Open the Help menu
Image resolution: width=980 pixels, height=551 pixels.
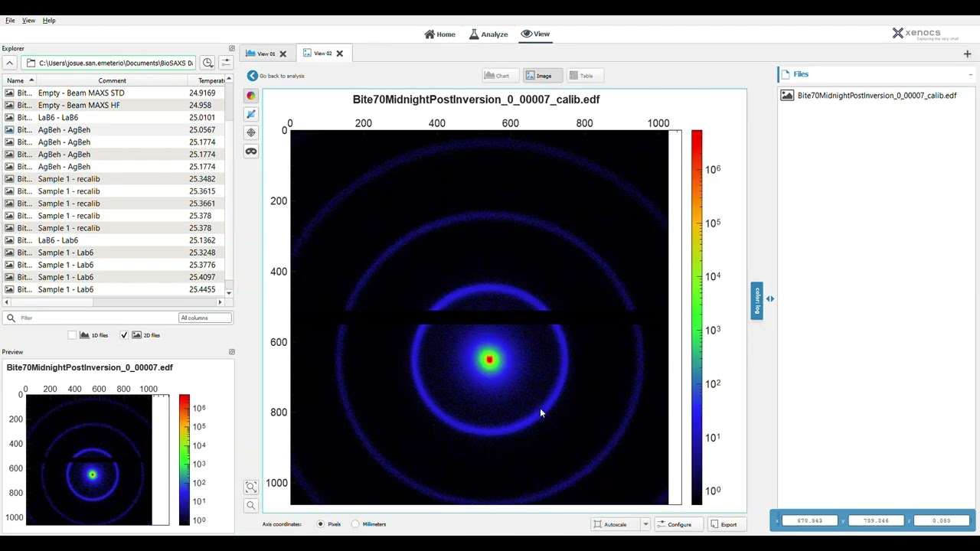(49, 20)
